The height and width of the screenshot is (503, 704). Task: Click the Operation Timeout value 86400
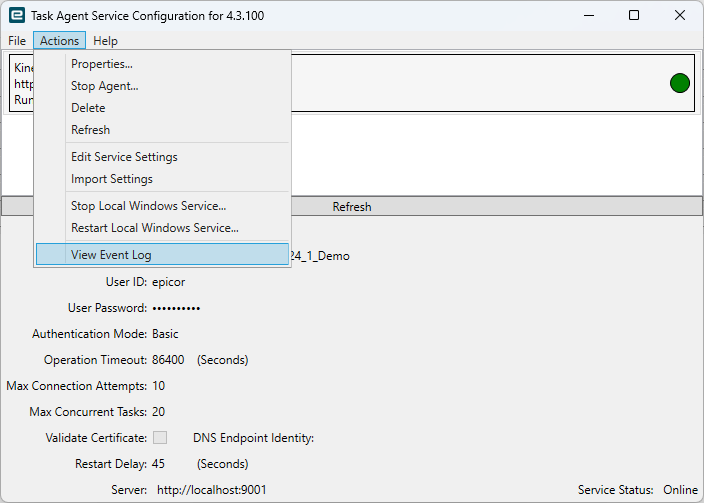[x=168, y=360]
